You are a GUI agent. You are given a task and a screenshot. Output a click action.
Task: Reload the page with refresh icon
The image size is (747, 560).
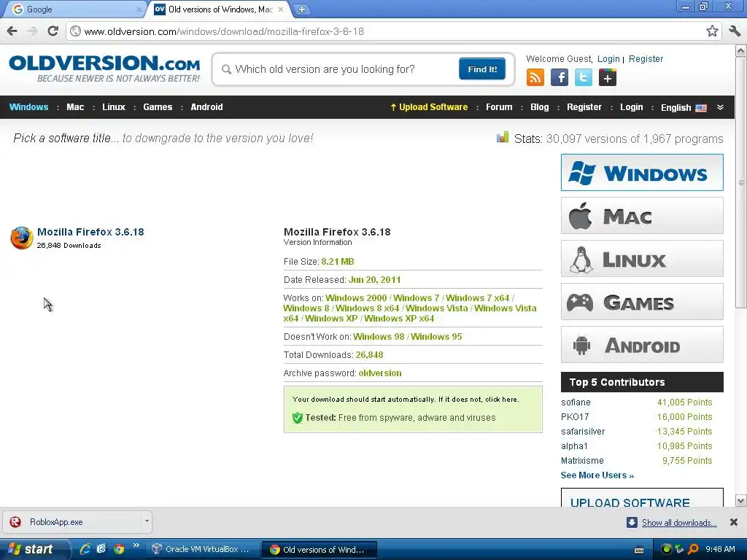[53, 31]
